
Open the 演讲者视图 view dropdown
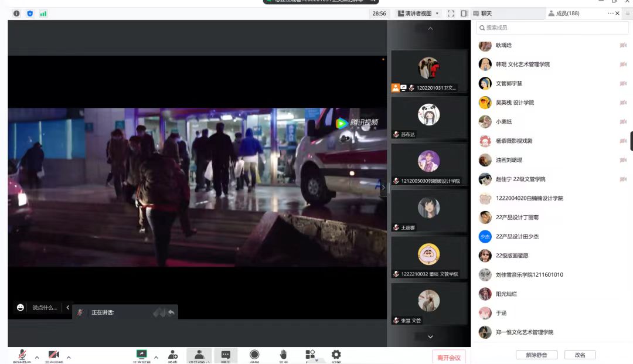418,13
